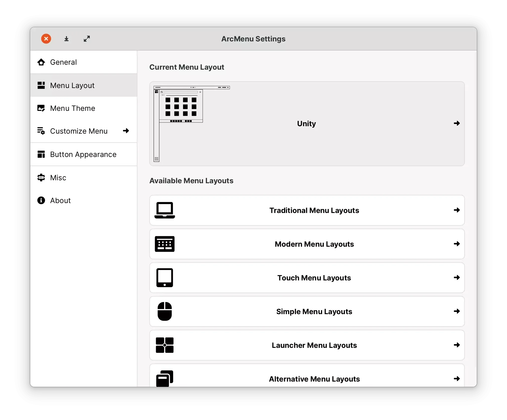The width and height of the screenshot is (507, 420).
Task: Click the four-tile icon for Launcher layouts
Action: [x=165, y=345]
